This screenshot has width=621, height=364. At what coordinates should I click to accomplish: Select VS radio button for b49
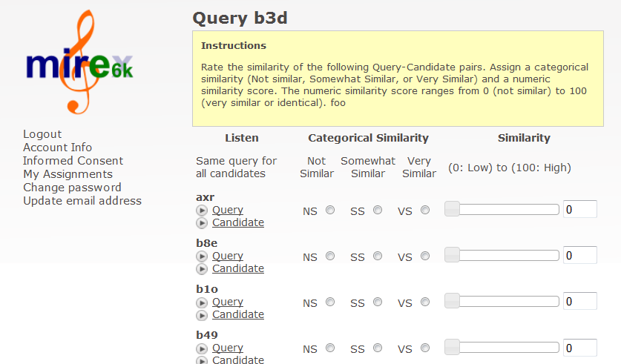coord(425,348)
